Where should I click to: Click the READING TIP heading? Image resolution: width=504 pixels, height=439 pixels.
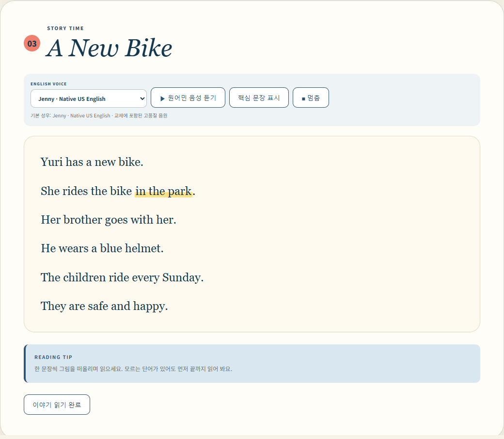point(53,357)
